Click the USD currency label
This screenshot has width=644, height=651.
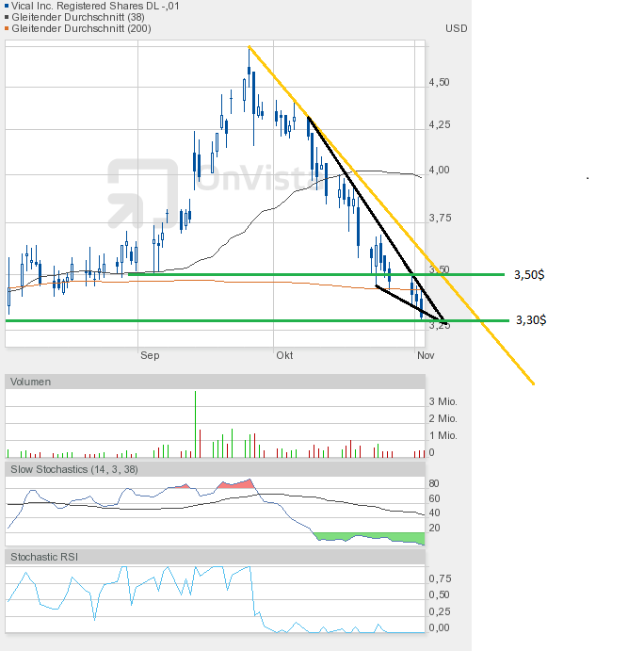[x=456, y=28]
